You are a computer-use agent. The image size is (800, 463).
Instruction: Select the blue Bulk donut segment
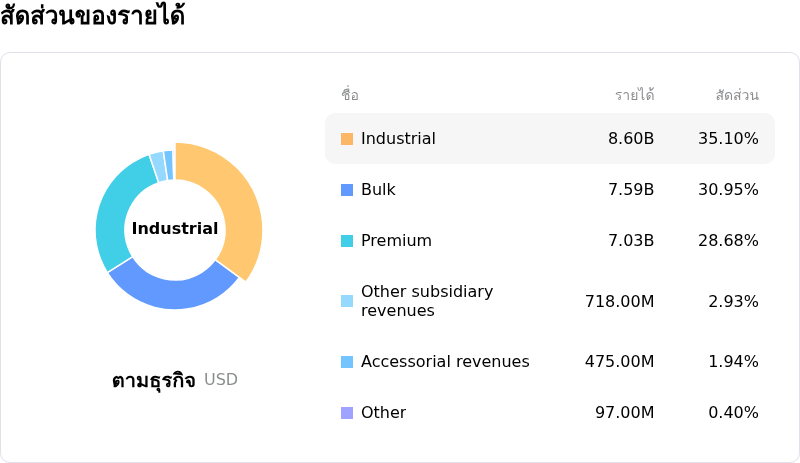point(170,288)
